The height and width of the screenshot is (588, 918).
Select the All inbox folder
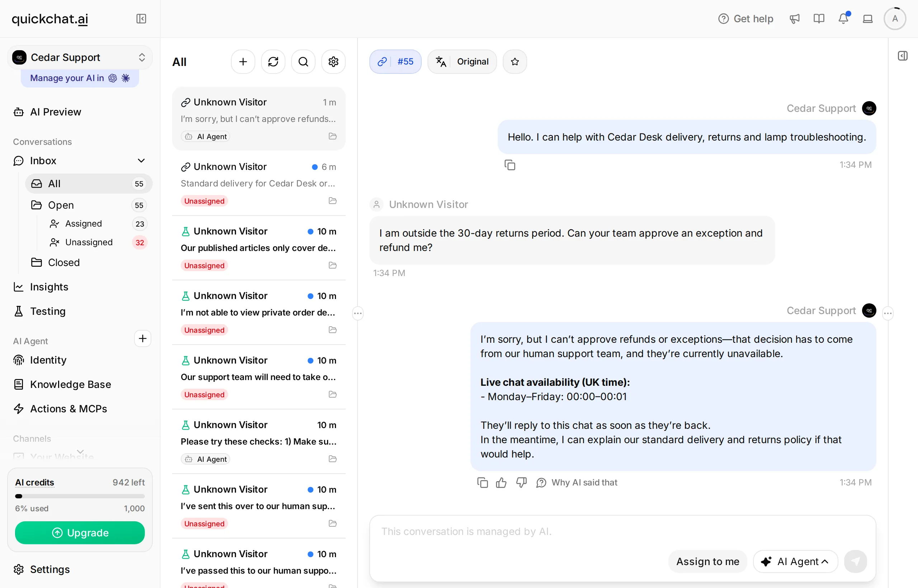click(89, 184)
